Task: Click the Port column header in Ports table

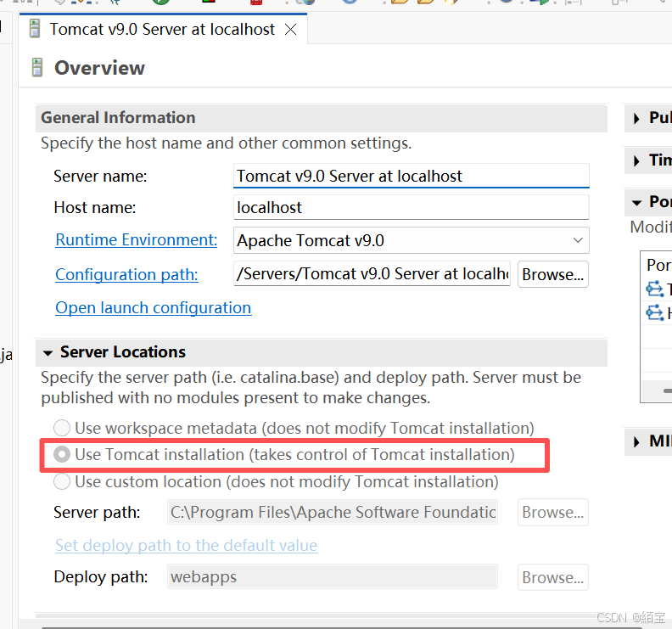Action: click(657, 265)
